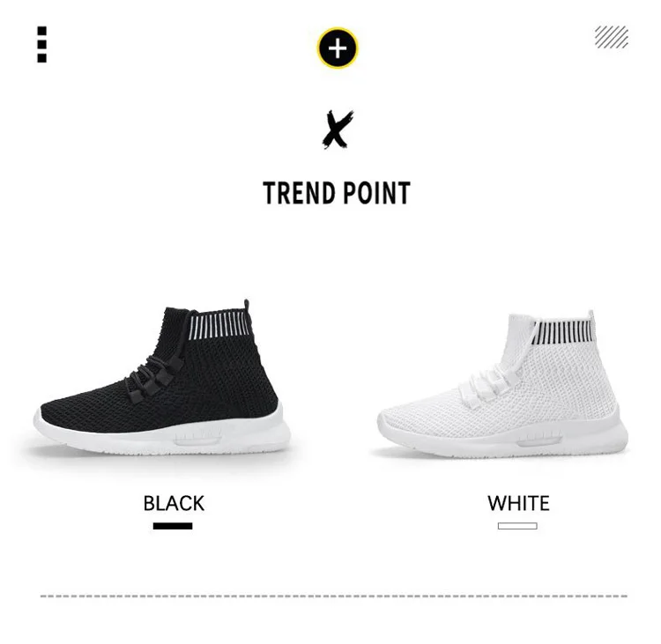Click the yellow-ringed plus icon
Image resolution: width=661 pixels, height=644 pixels.
pos(338,48)
